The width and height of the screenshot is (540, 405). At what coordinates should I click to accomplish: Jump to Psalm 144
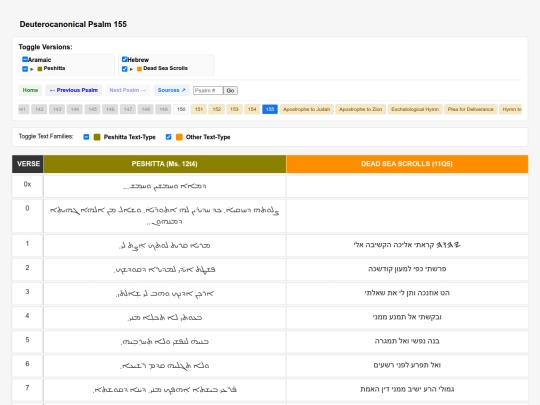point(75,109)
